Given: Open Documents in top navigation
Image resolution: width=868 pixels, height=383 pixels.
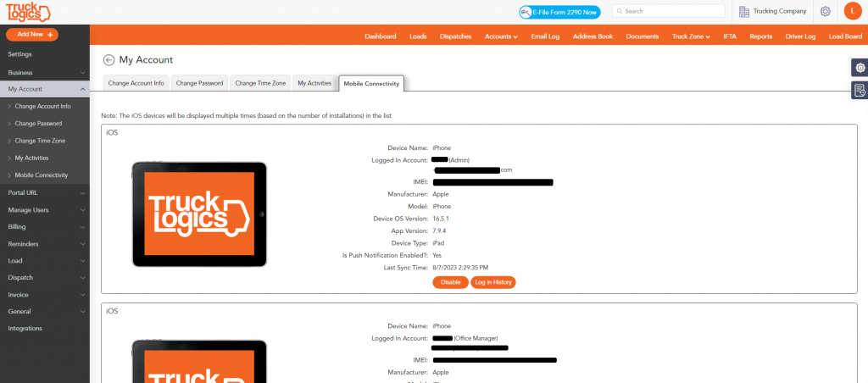Looking at the screenshot, I should point(643,36).
